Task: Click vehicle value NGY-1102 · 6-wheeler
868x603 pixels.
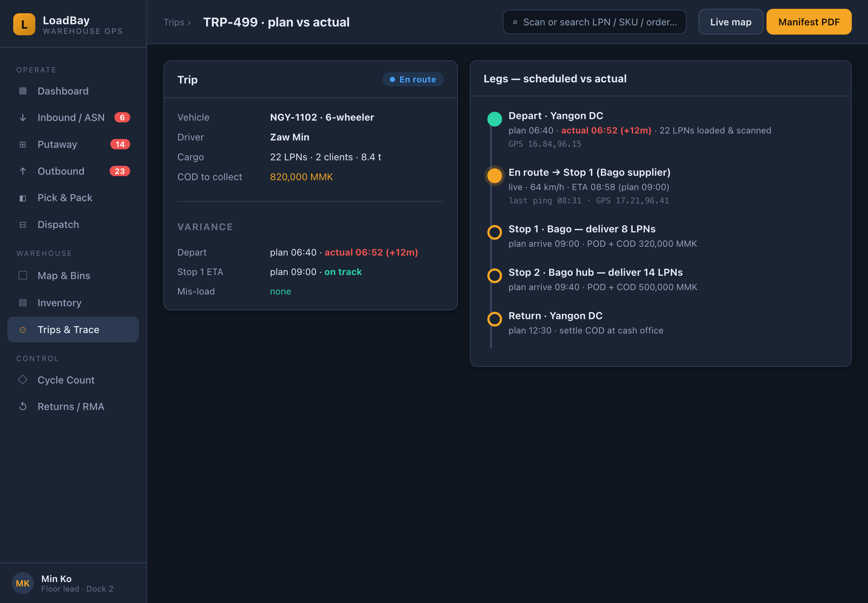Action: (322, 118)
